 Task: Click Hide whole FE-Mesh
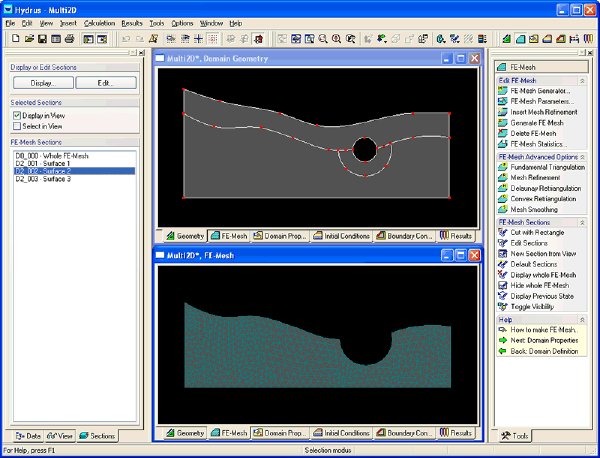[540, 285]
